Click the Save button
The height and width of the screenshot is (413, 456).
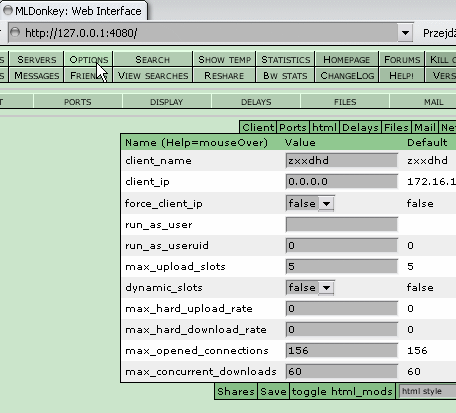click(x=273, y=391)
